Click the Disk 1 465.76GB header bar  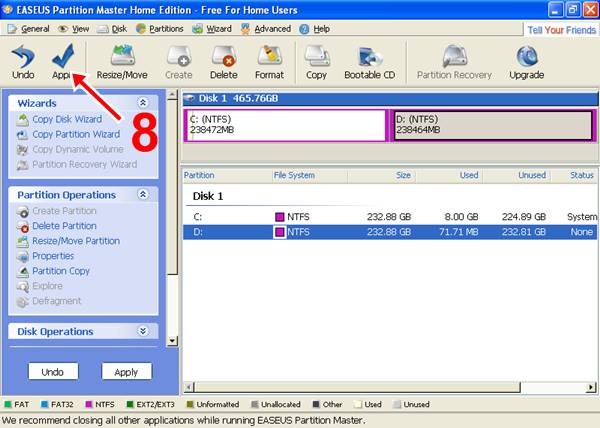390,99
